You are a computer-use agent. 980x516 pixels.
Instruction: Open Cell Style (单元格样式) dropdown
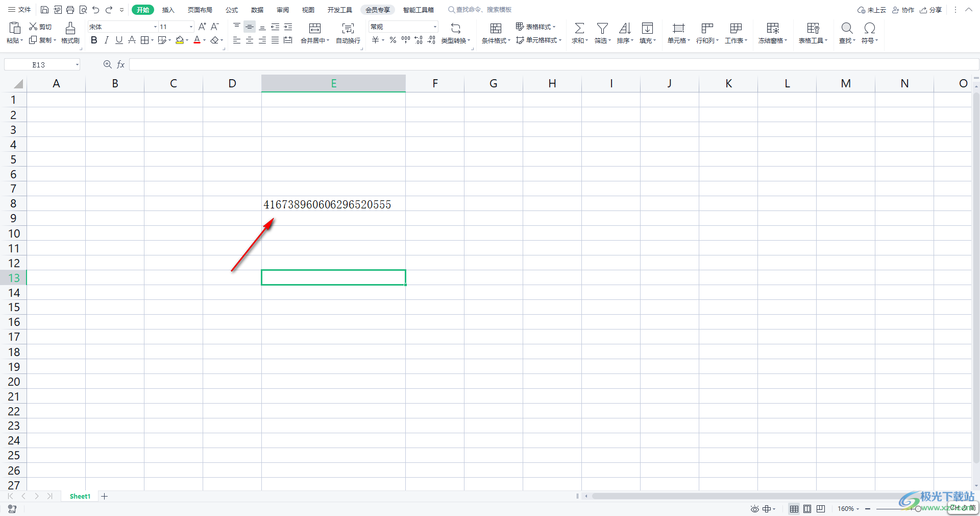pos(538,40)
